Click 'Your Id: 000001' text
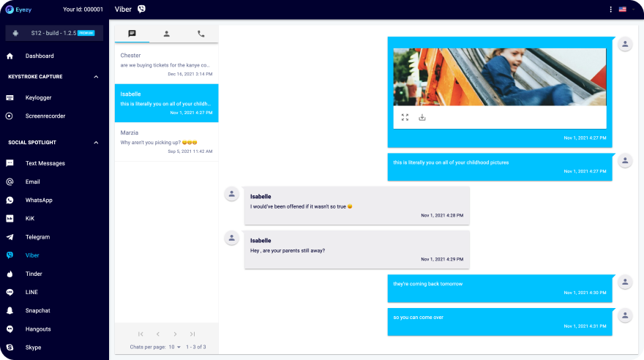 (83, 10)
